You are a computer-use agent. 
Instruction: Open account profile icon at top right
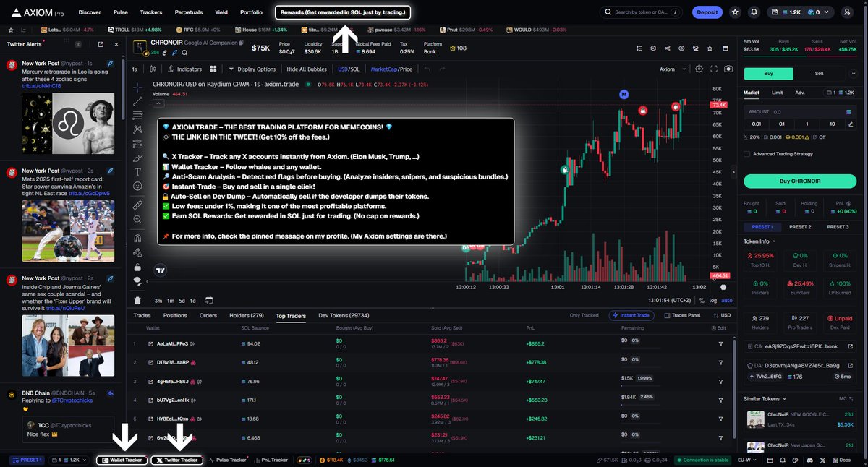847,12
